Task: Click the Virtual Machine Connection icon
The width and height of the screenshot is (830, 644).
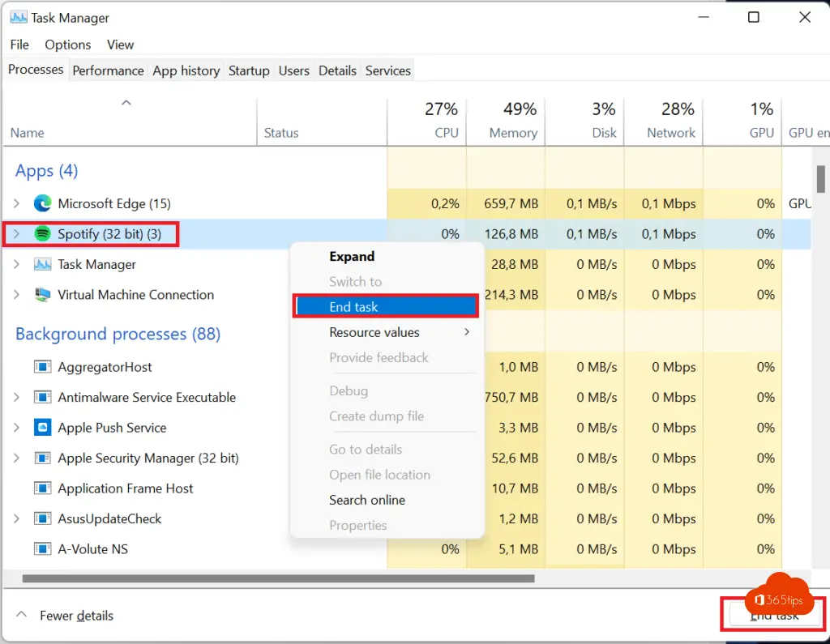Action: click(42, 295)
